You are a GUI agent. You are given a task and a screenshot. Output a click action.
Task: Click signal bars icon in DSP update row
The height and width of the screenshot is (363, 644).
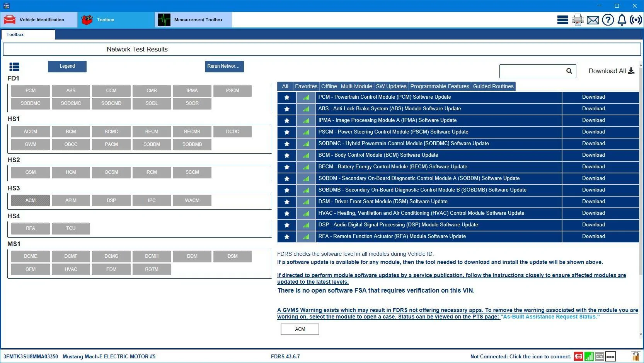point(306,225)
